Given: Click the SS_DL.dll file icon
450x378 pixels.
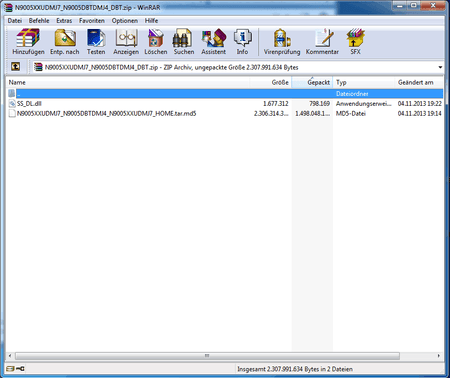Looking at the screenshot, I should coord(12,104).
